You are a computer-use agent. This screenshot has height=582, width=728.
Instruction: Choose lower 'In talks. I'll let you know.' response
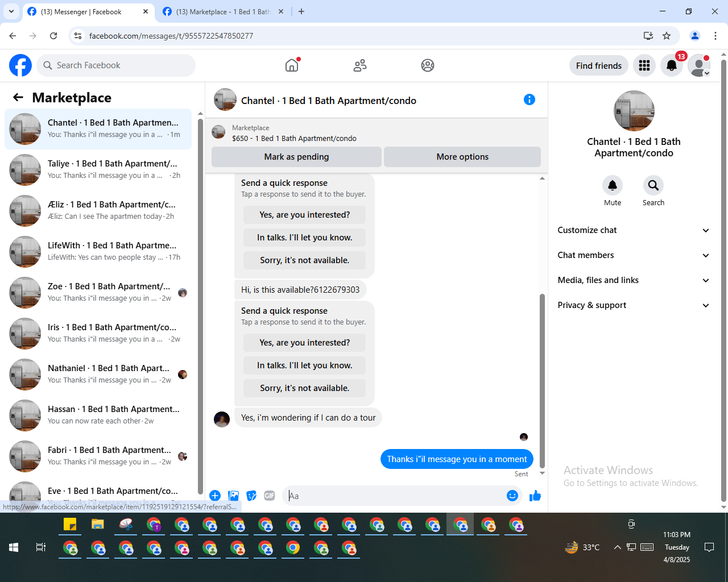305,365
